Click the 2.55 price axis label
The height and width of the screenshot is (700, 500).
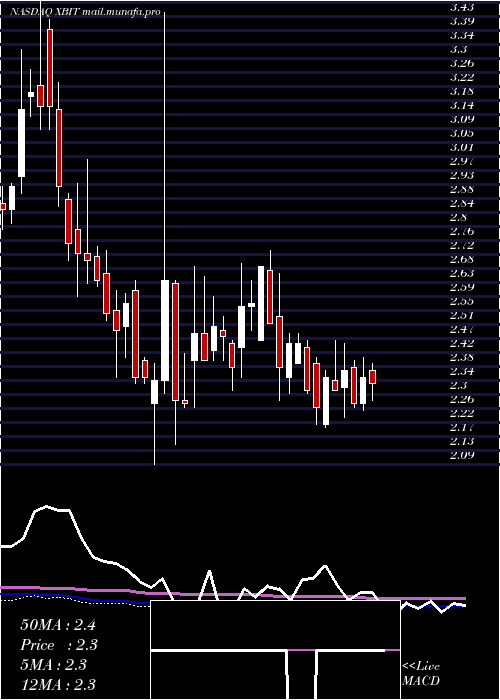coord(462,301)
